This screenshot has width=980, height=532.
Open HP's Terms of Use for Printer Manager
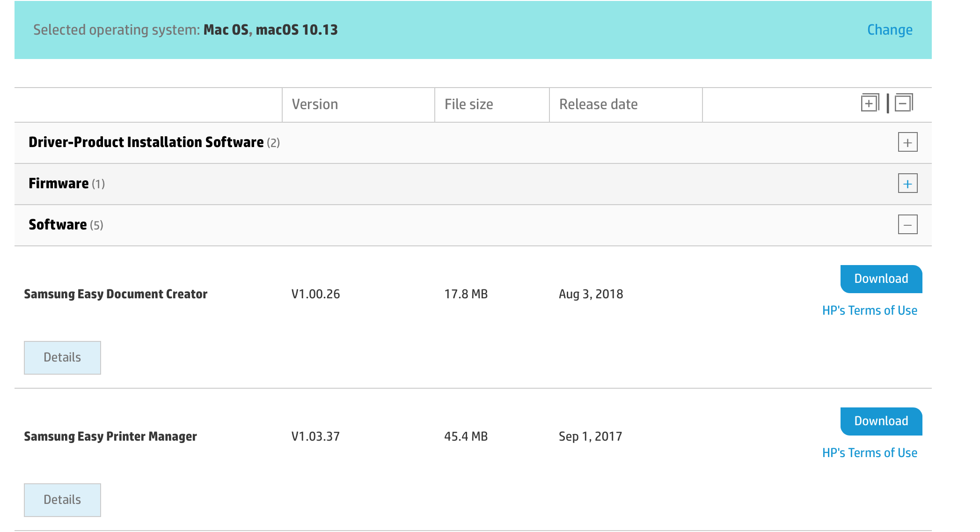[870, 453]
